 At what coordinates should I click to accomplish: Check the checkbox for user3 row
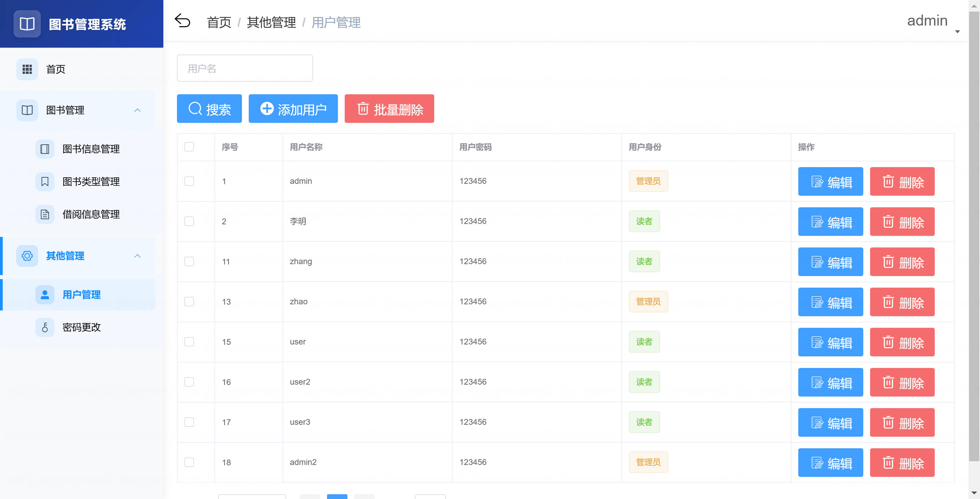tap(189, 422)
